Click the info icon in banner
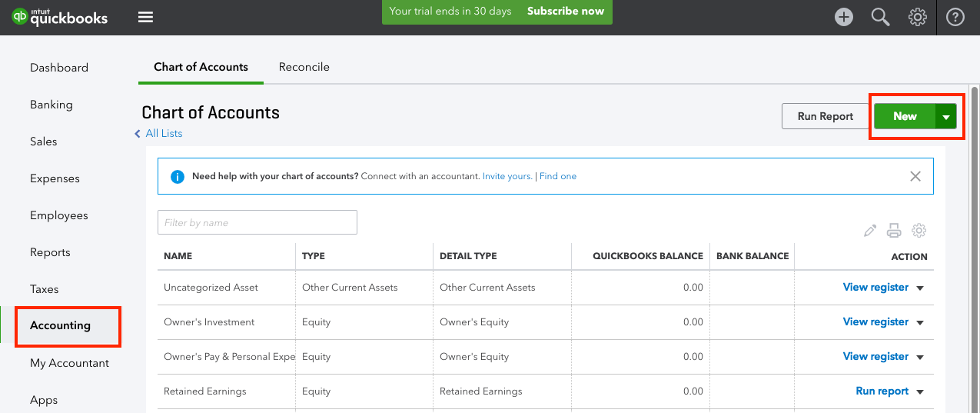 click(x=178, y=176)
